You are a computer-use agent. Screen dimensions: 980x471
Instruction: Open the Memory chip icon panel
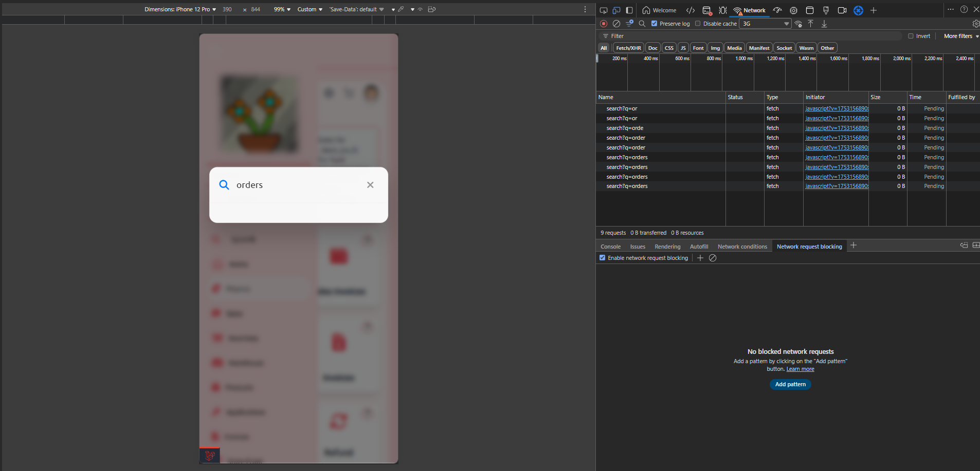(x=793, y=10)
